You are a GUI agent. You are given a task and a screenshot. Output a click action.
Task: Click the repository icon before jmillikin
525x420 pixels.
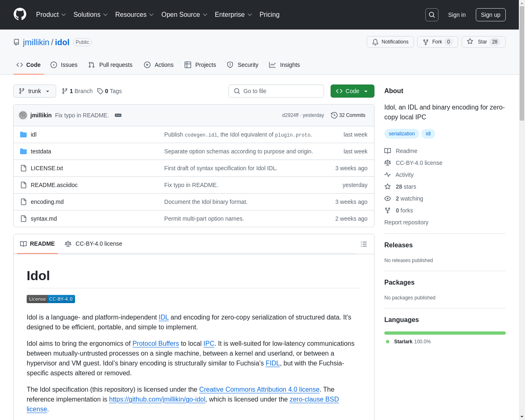coord(16,42)
